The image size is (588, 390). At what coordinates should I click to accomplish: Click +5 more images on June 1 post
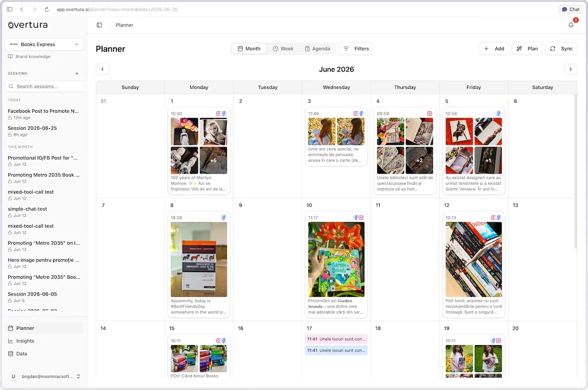point(213,160)
